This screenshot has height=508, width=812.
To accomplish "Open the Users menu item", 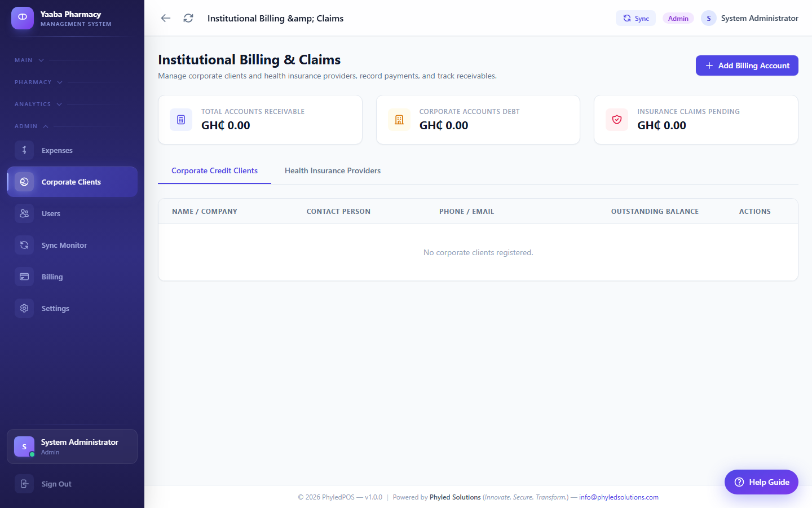I will 72,213.
